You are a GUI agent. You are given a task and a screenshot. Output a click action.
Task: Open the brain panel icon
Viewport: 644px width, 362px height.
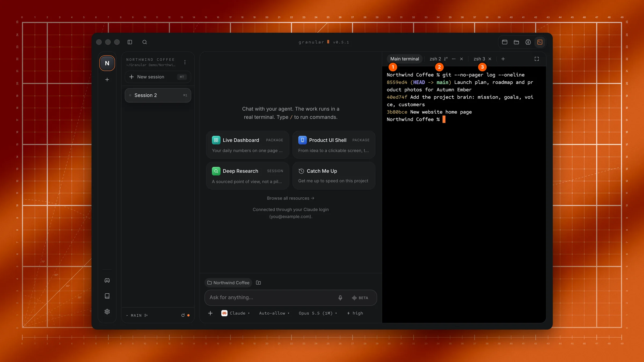[528, 42]
